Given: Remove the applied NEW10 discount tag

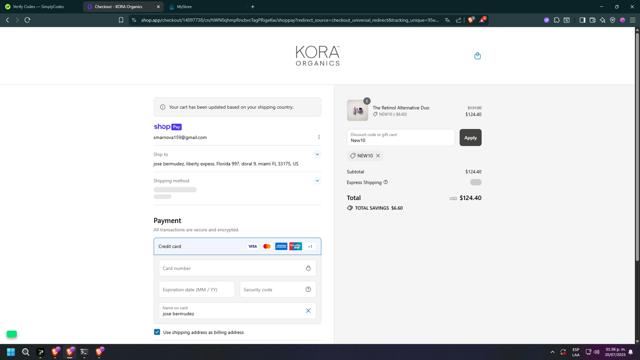Looking at the screenshot, I should 378,156.
